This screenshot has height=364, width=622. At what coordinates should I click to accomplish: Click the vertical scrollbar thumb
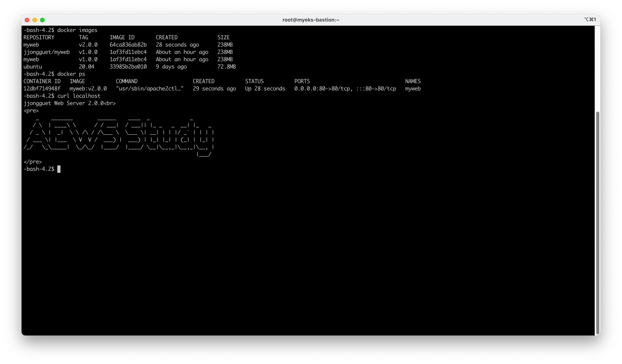tap(597, 222)
